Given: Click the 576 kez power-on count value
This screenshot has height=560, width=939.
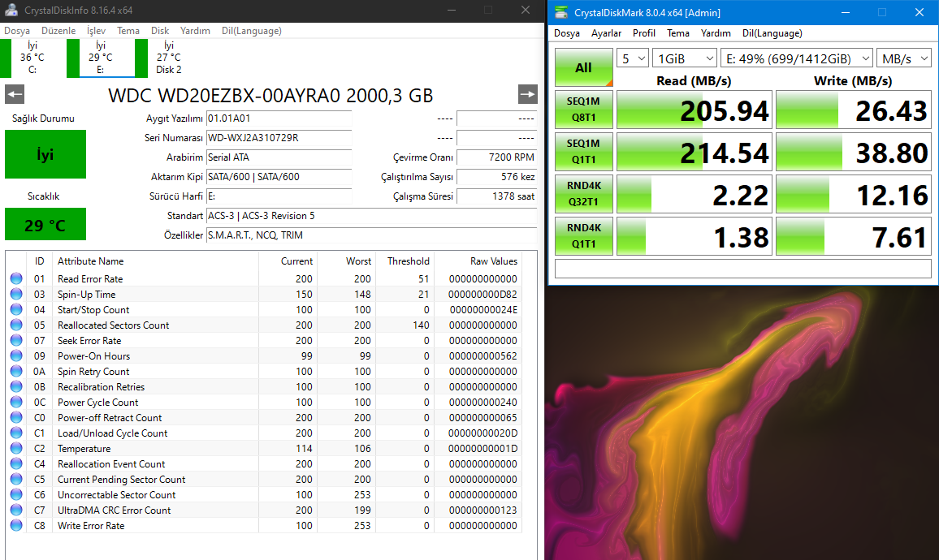Looking at the screenshot, I should (497, 177).
